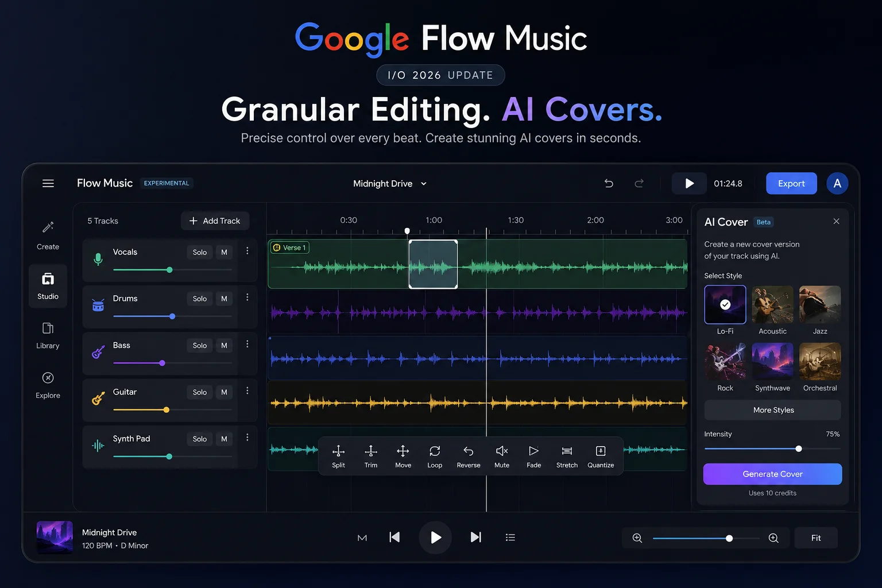
Task: Open Bass track options menu
Action: (247, 344)
